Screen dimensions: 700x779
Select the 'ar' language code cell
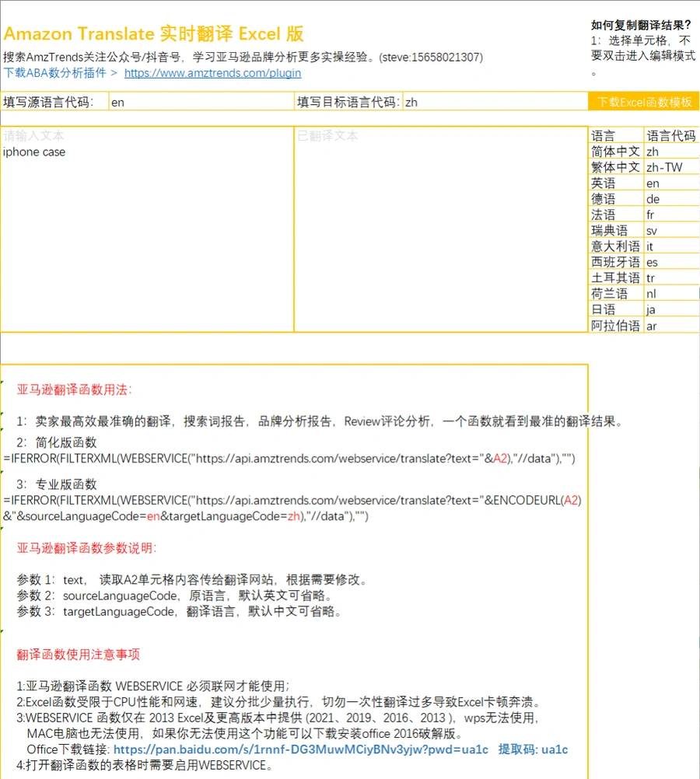coord(672,326)
